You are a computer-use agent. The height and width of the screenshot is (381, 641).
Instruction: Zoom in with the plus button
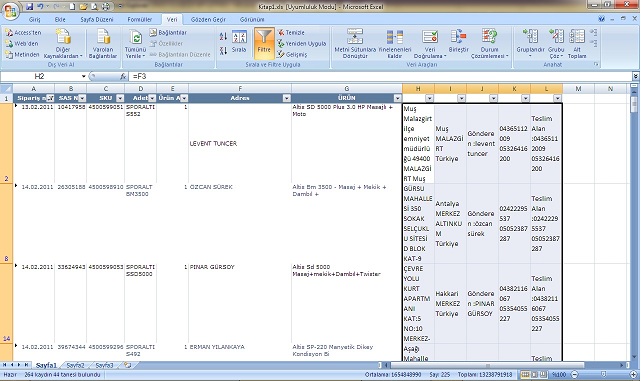634,374
